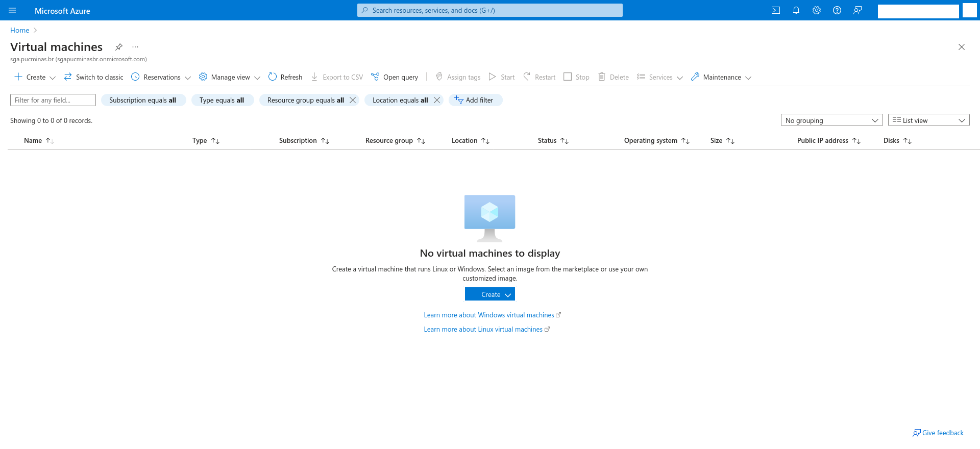
Task: Sort by Location column header
Action: 471,140
